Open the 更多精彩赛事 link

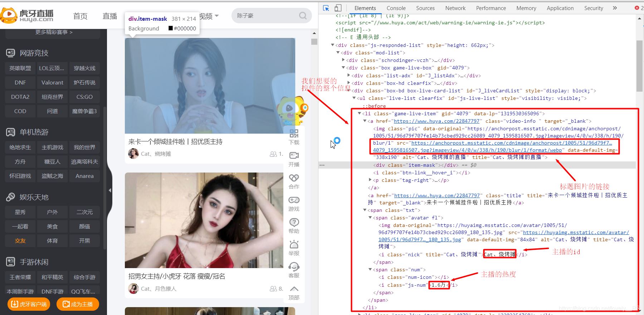click(x=54, y=32)
